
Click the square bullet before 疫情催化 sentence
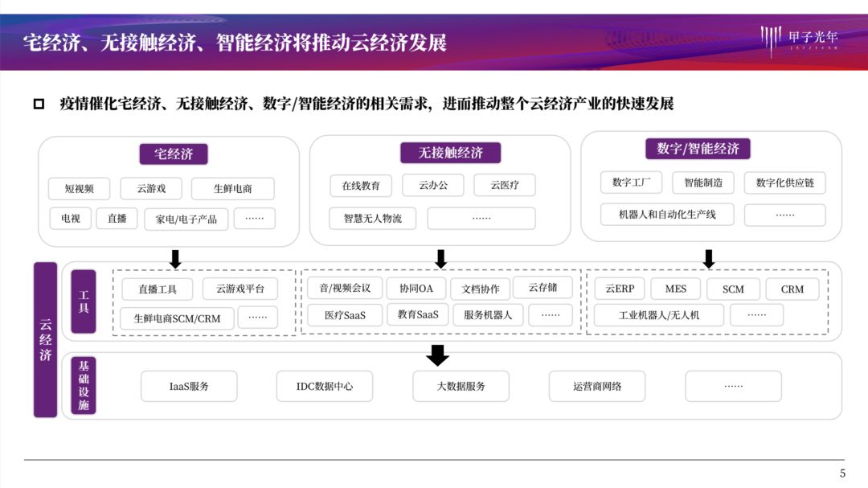[39, 104]
